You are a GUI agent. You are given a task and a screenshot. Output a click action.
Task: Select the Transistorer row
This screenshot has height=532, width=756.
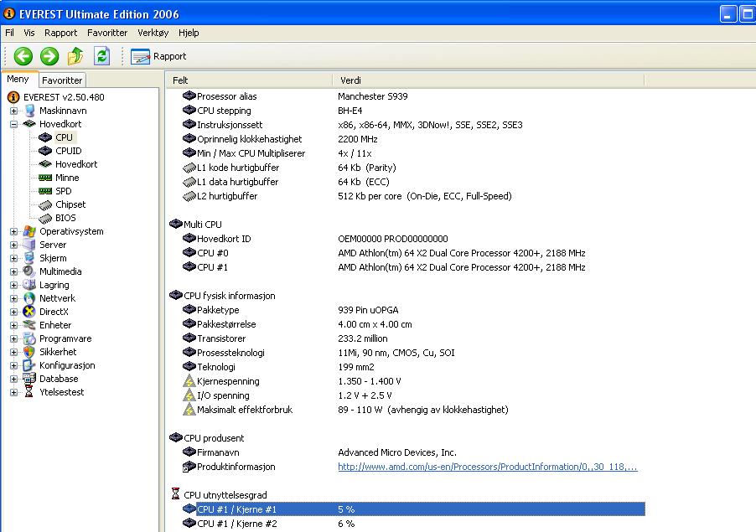[413, 338]
